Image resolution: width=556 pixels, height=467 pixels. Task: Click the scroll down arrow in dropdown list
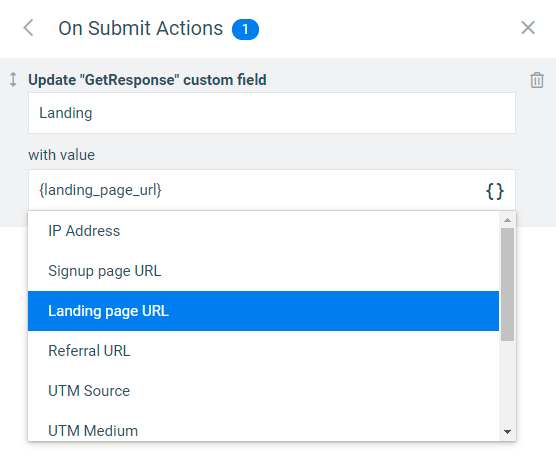point(507,432)
